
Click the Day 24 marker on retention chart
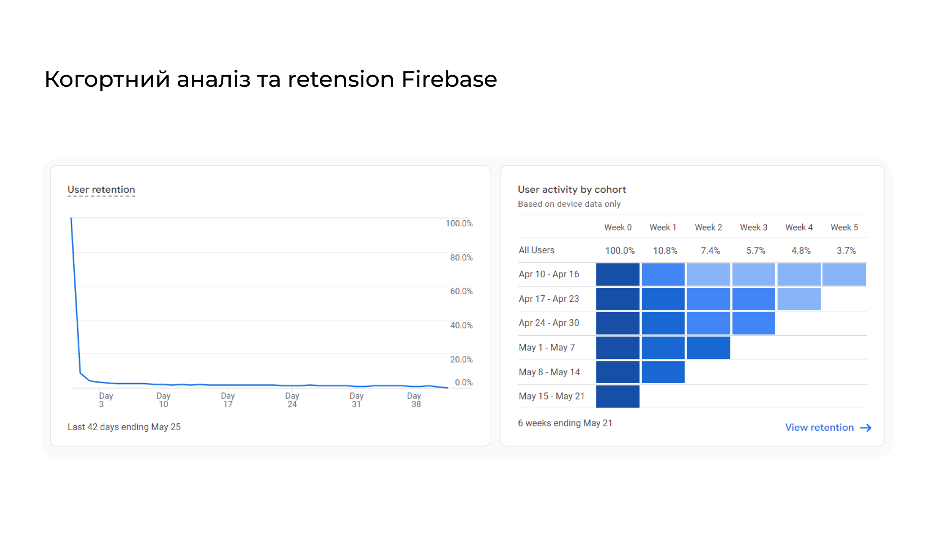(292, 400)
